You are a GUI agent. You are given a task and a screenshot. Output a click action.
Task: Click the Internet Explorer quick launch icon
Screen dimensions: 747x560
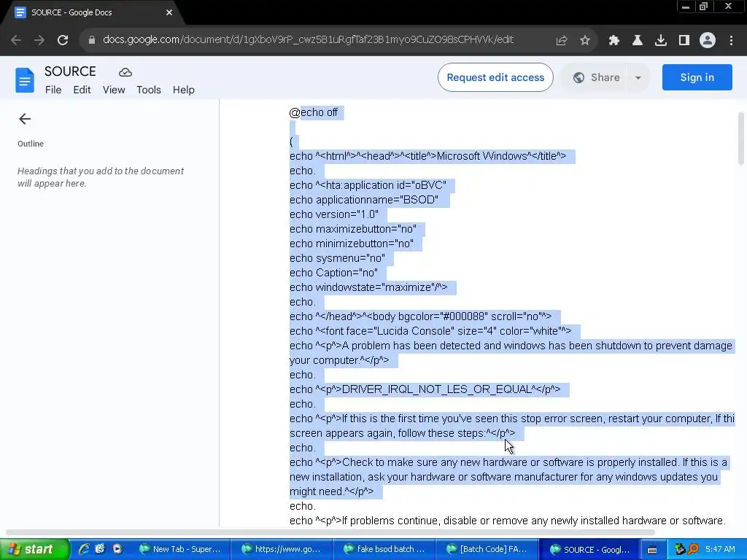pos(84,549)
